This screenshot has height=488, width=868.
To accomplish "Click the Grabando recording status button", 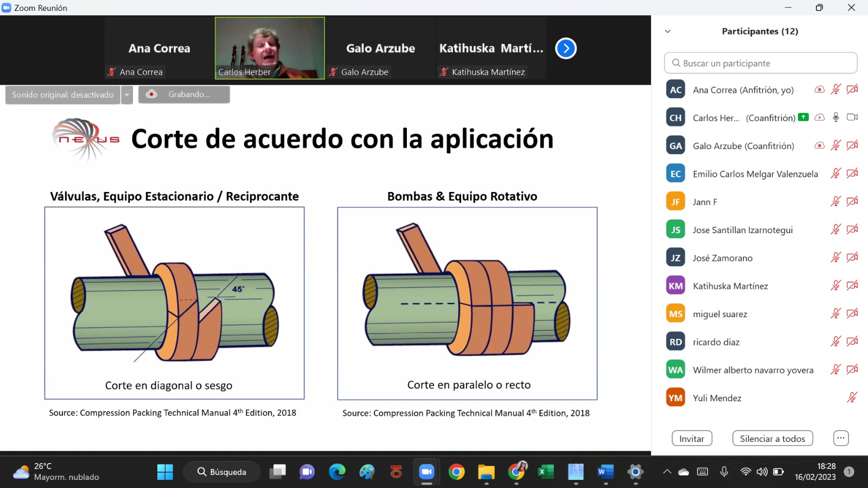I will 184,94.
